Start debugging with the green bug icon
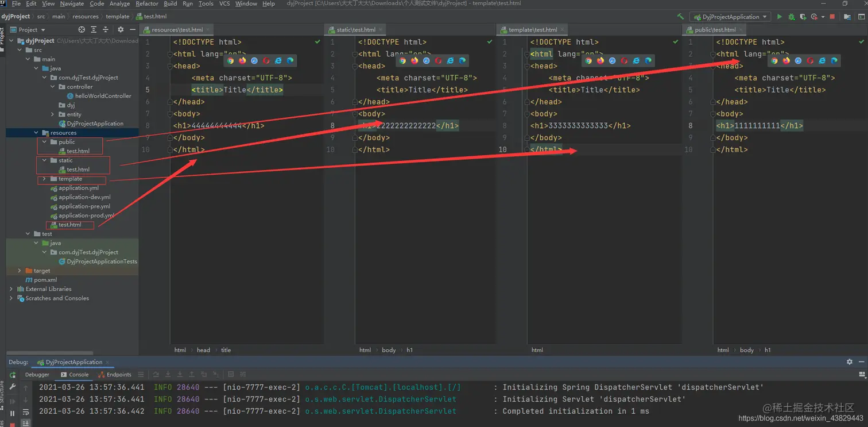 coord(791,17)
